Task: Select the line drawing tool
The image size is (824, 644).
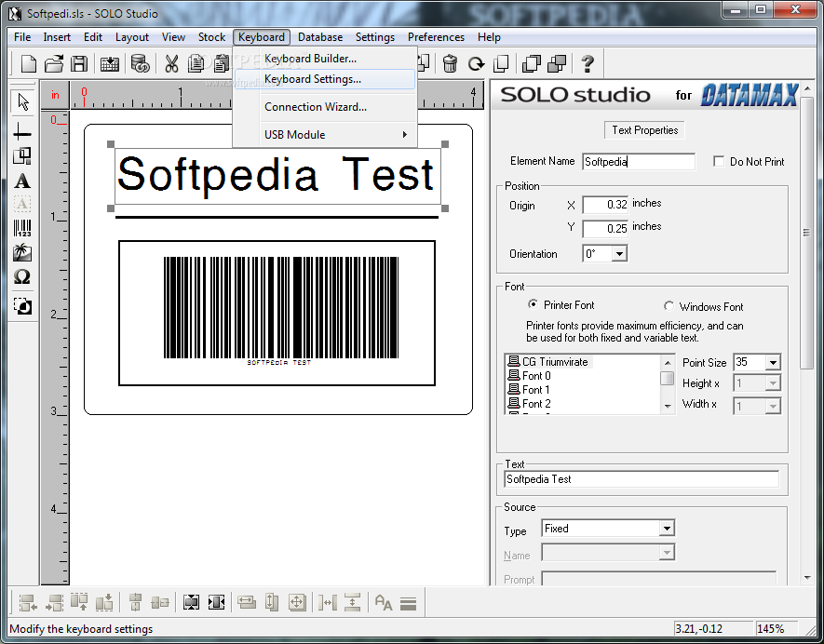Action: point(22,132)
